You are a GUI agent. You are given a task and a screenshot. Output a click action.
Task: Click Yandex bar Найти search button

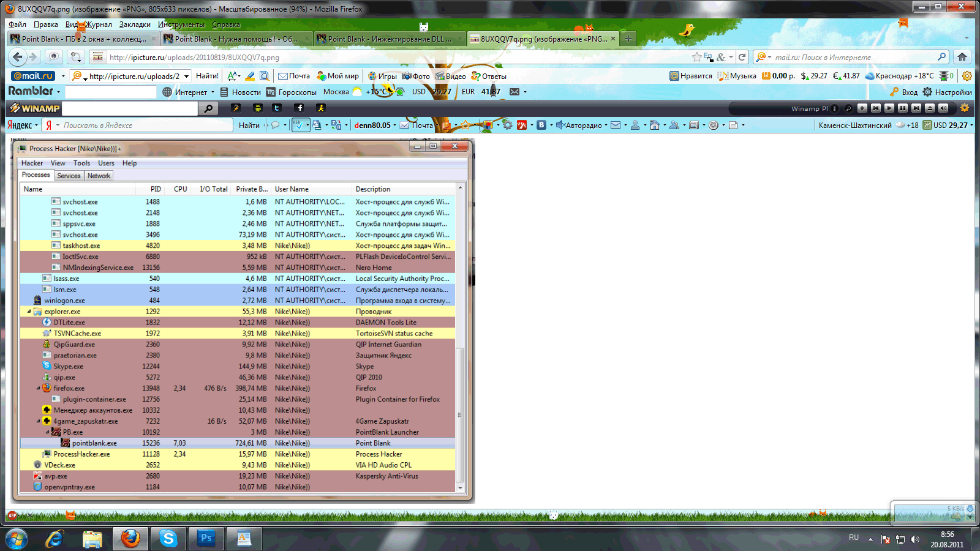249,125
